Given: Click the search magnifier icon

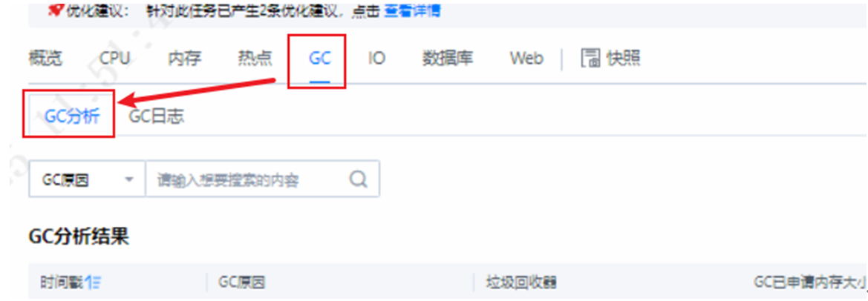Looking at the screenshot, I should [359, 179].
